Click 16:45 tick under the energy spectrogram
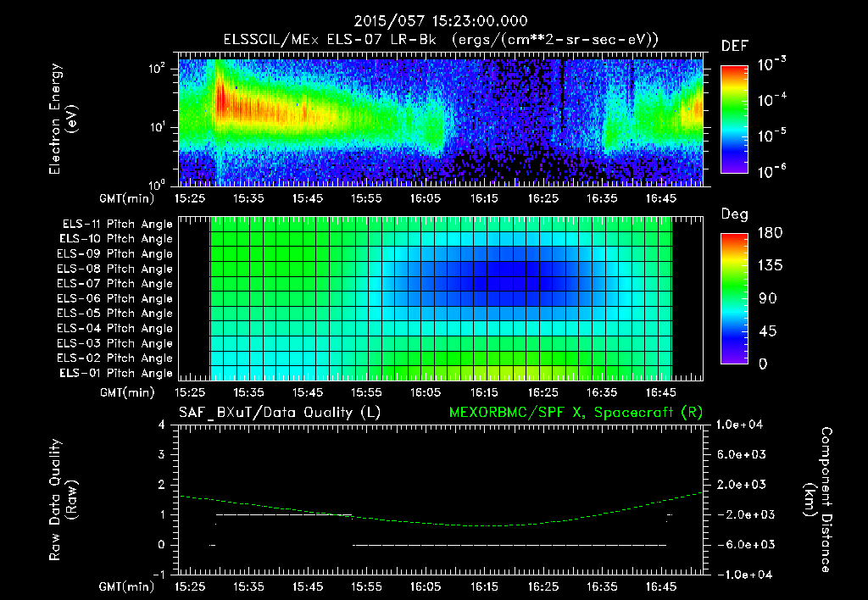 [x=661, y=198]
